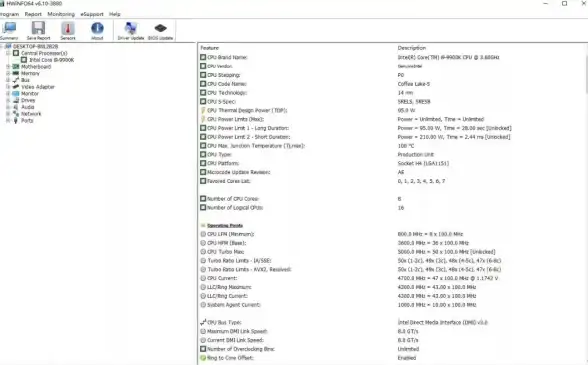Open the Sensors thermometer icon
This screenshot has height=365, width=588.
click(68, 29)
